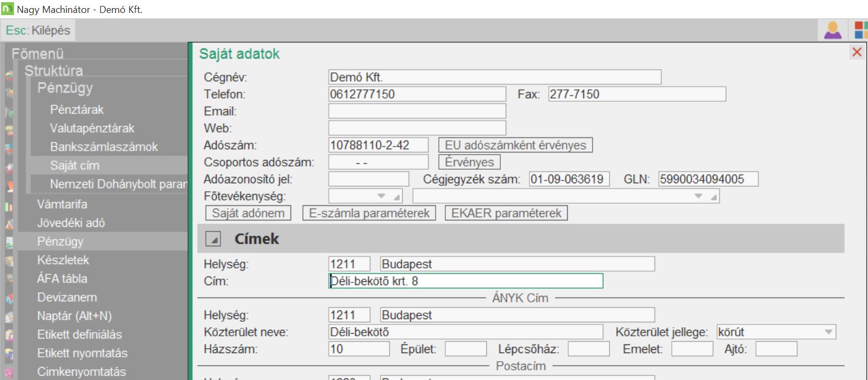Select Bankszámlaszámok in the sidebar menu

point(104,147)
